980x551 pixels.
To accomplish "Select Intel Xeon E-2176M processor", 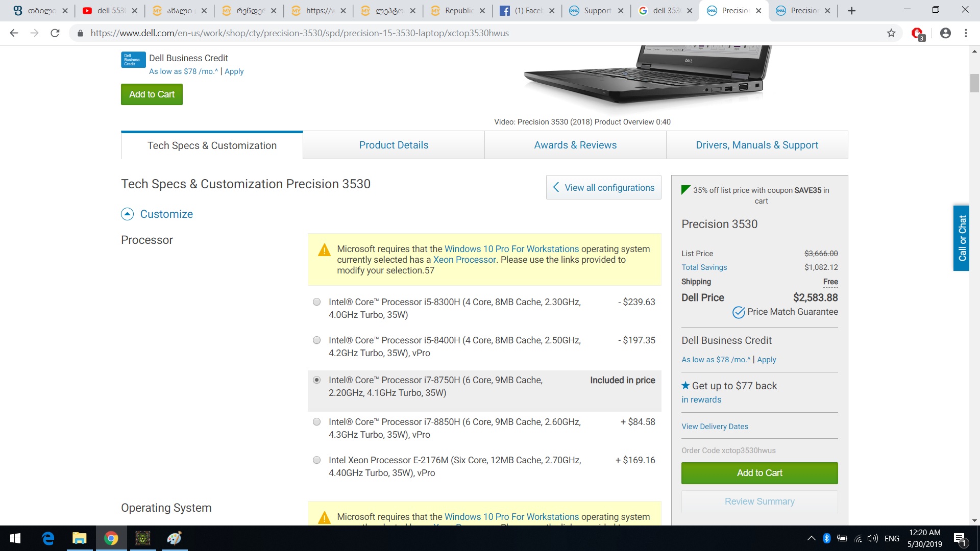I will click(317, 460).
